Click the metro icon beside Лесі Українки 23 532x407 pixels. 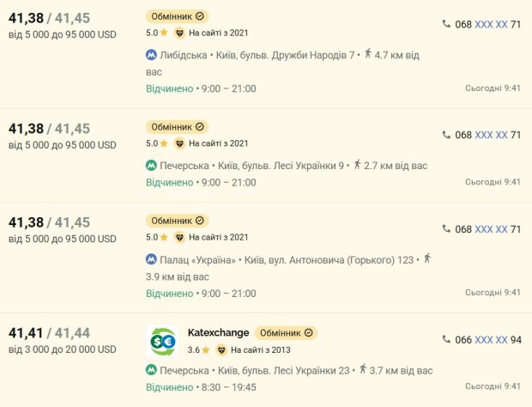pos(151,370)
